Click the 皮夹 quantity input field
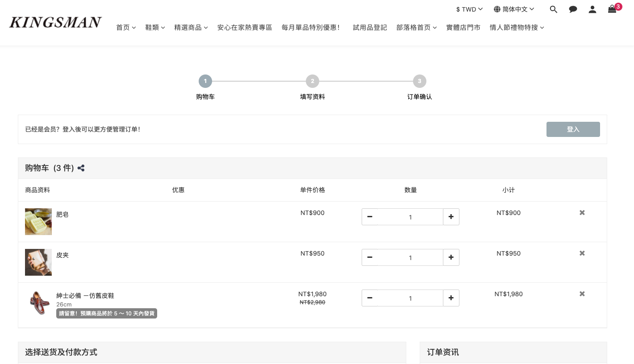The image size is (634, 364). tap(410, 257)
